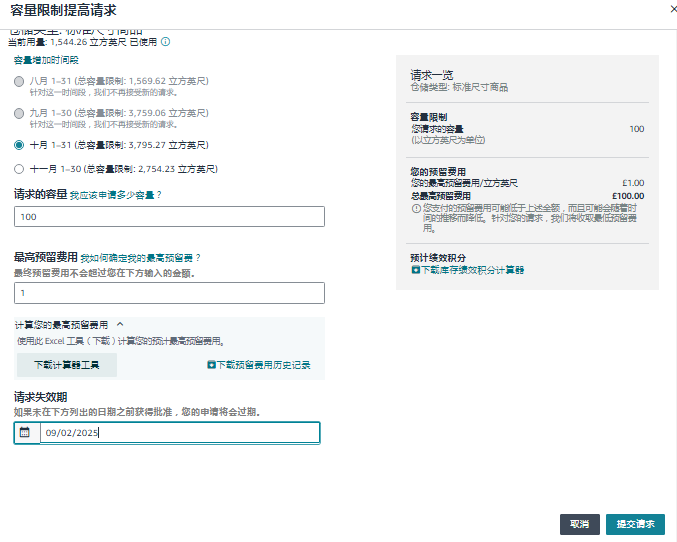677x542 pixels.
Task: Click the info icon beside 已使用
Action: click(166, 42)
